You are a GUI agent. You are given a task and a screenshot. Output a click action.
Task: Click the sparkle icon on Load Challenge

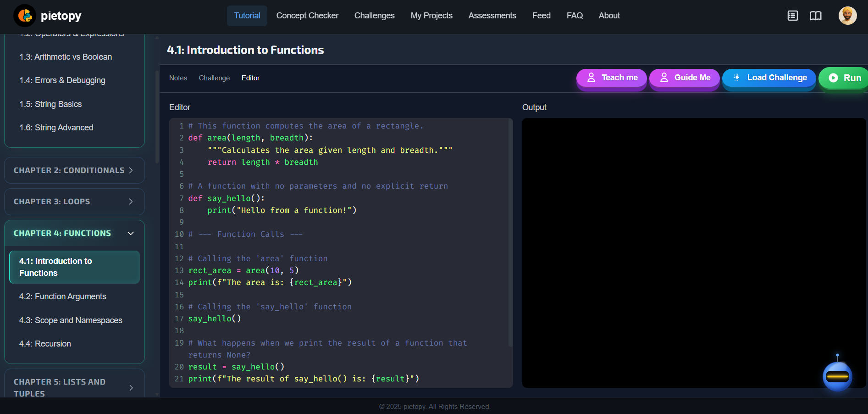tap(737, 78)
